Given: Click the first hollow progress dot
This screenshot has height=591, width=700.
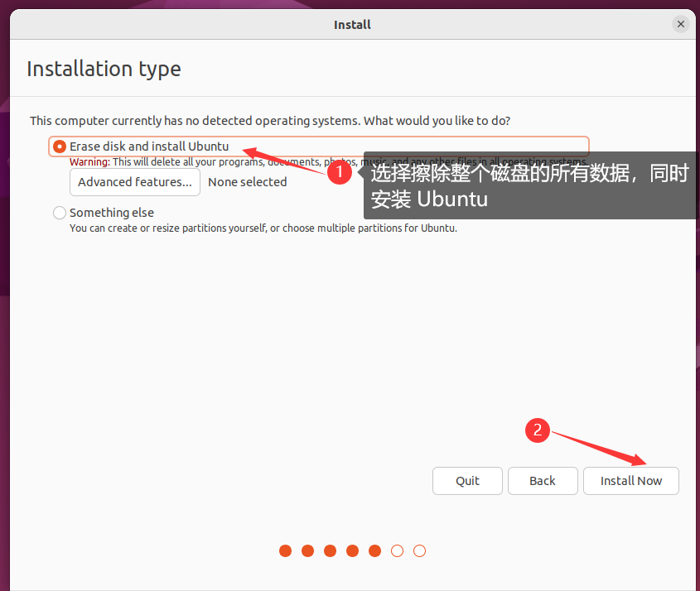Looking at the screenshot, I should (x=398, y=551).
